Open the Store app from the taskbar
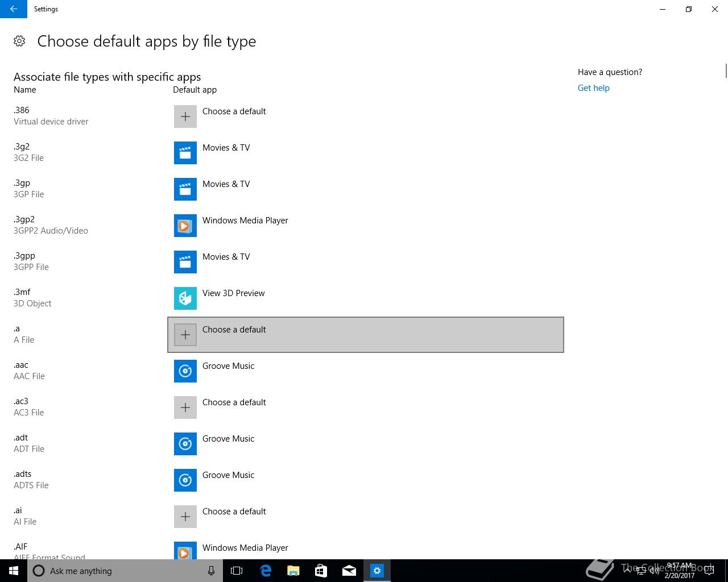 (321, 571)
